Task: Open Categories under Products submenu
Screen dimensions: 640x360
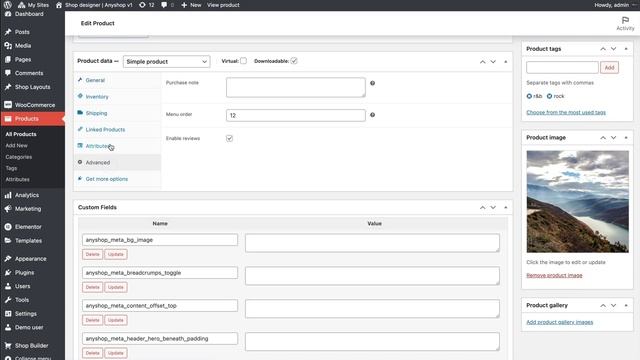Action: 18,157
